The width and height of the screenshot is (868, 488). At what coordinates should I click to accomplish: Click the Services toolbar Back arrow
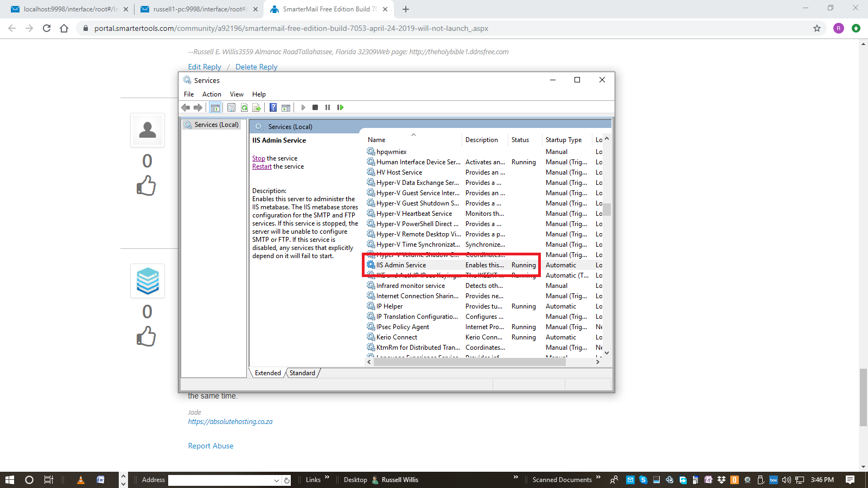pyautogui.click(x=186, y=107)
